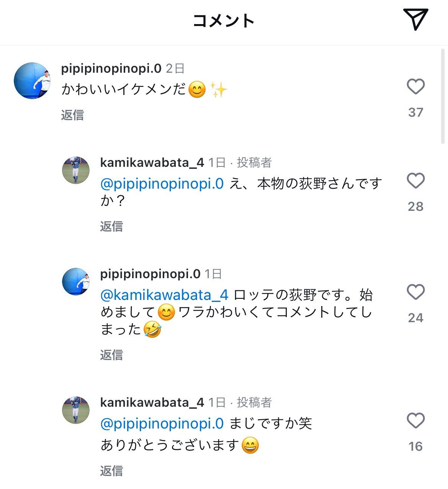
Task: Open kamikawabata_4 avatar on last reply
Action: click(76, 410)
